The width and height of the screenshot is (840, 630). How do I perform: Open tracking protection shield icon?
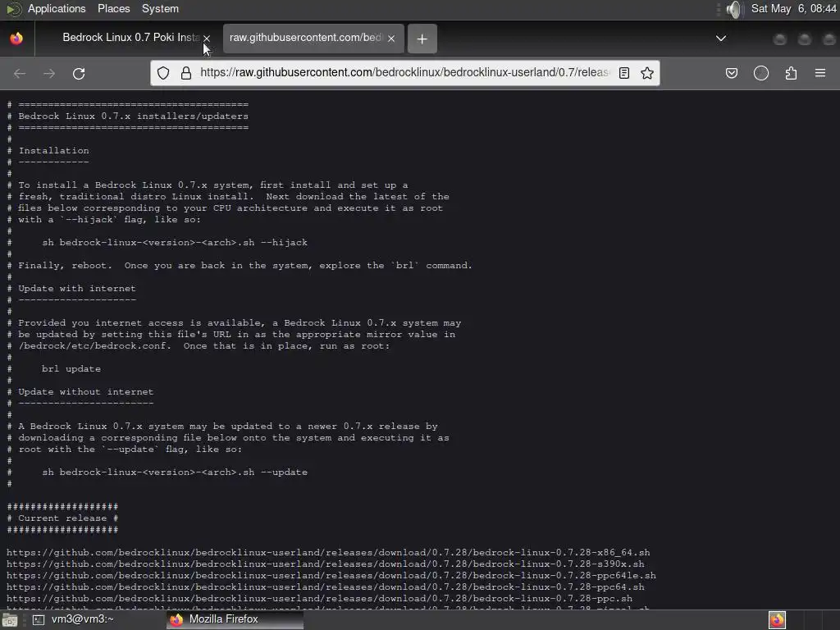pos(163,73)
